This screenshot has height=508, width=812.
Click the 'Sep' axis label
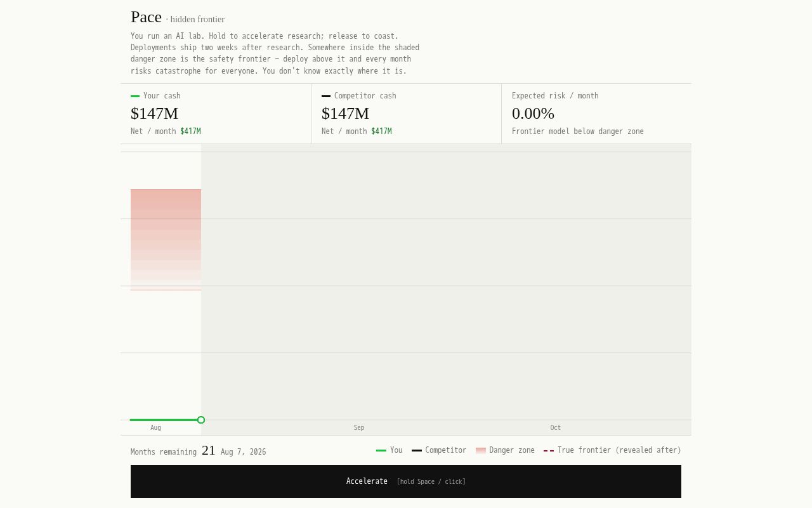pos(359,428)
